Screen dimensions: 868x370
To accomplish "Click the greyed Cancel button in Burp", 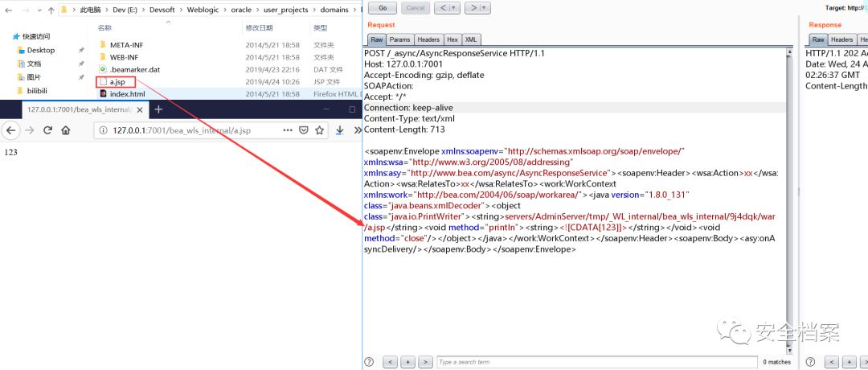I will coord(416,8).
